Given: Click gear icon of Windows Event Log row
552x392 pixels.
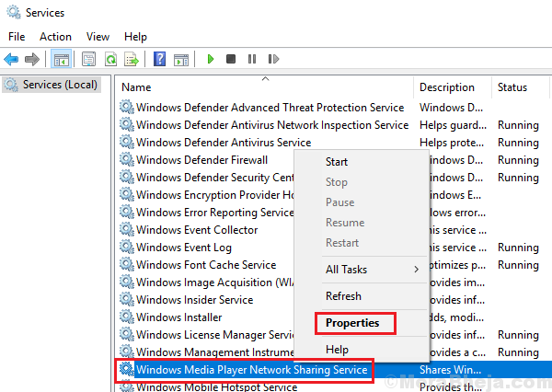Looking at the screenshot, I should (127, 247).
